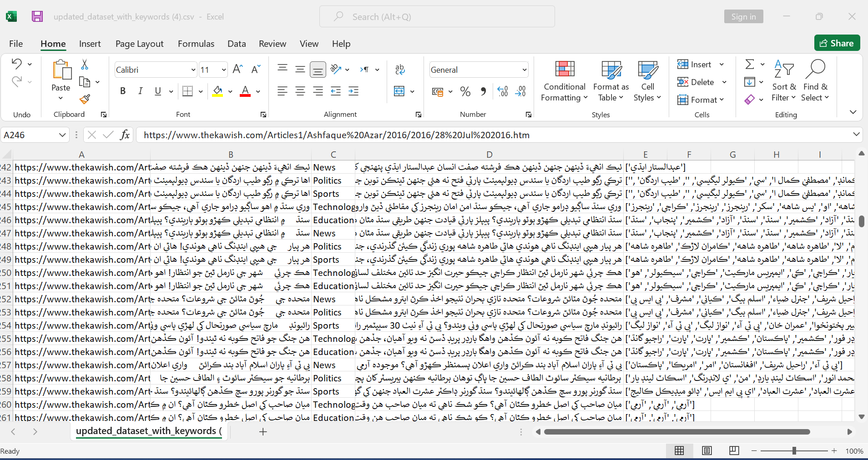
Task: Click the Search box in title bar
Action: point(437,17)
